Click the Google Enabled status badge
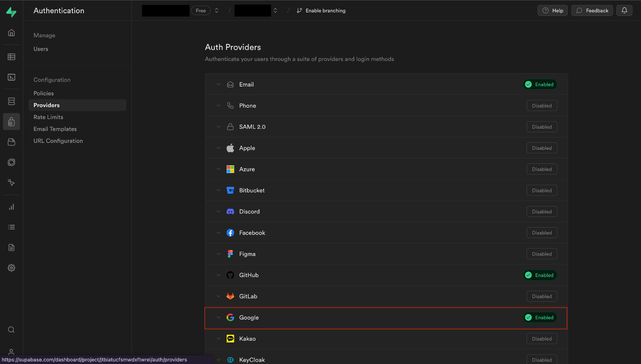The height and width of the screenshot is (364, 641). click(x=540, y=317)
